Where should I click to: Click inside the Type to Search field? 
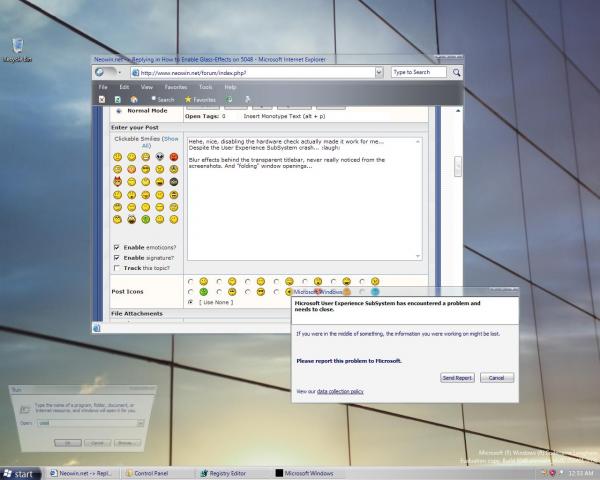point(418,72)
